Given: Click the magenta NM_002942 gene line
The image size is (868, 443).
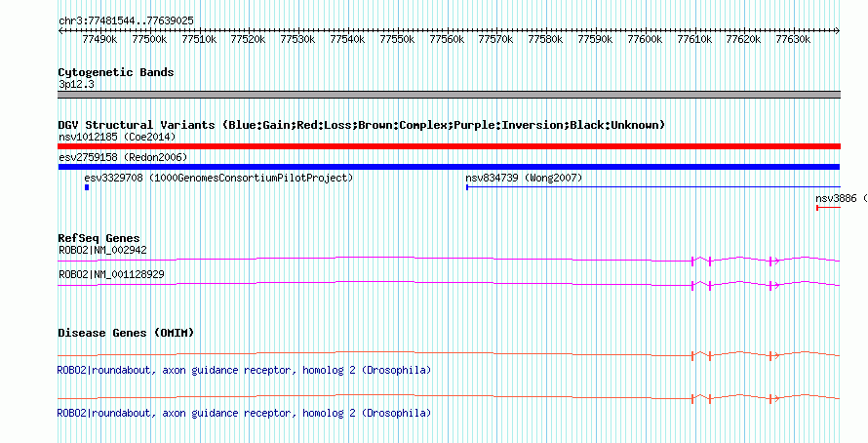Looking at the screenshot, I should coord(449,260).
